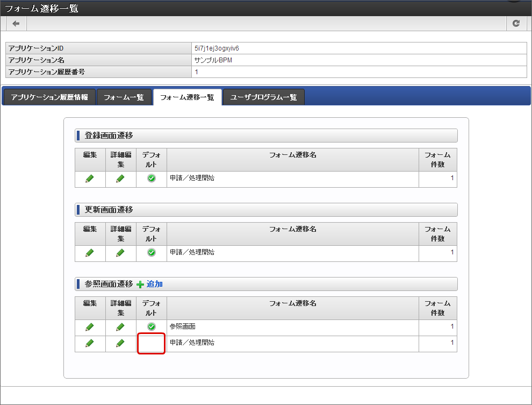532x405 pixels.
Task: Click 申請/処理開始 name in 参照画面遷移 table
Action: point(192,343)
